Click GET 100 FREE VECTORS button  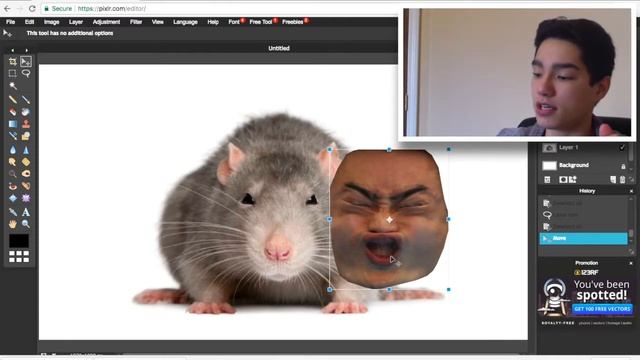[602, 309]
